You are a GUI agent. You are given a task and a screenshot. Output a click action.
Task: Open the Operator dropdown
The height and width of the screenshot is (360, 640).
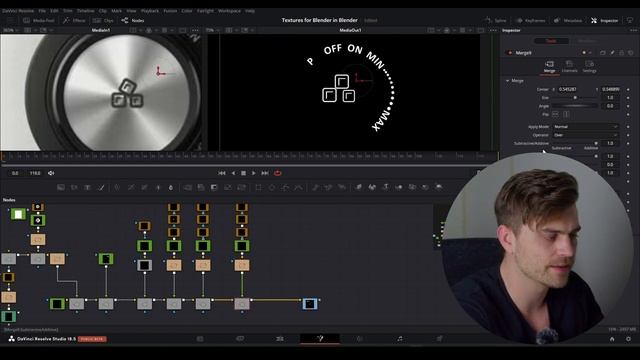coord(585,135)
